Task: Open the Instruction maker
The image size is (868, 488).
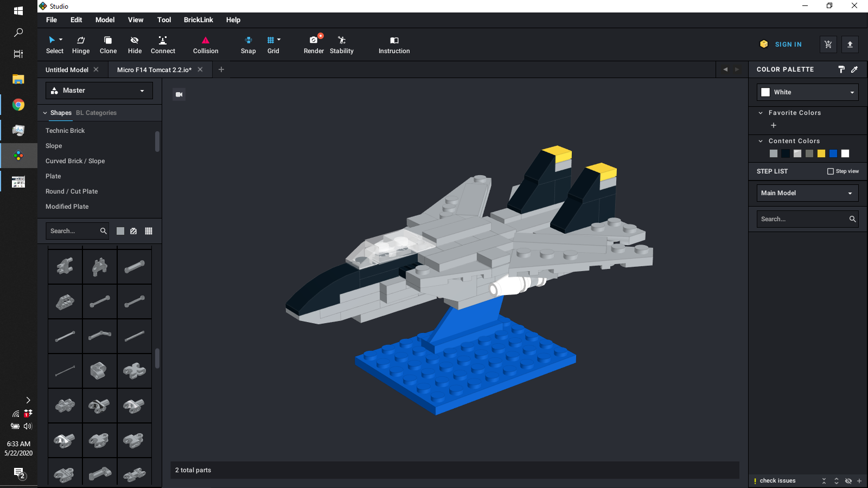Action: [394, 45]
